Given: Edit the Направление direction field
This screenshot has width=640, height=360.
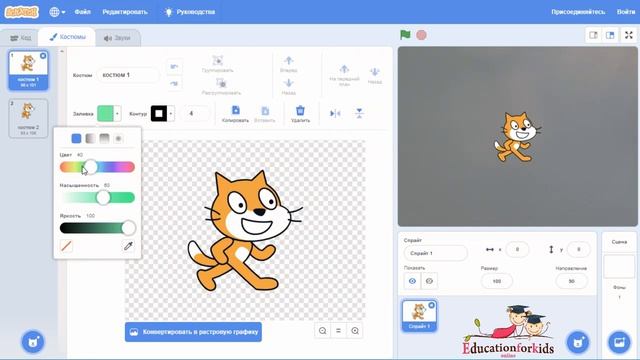Looking at the screenshot, I should coord(571,281).
